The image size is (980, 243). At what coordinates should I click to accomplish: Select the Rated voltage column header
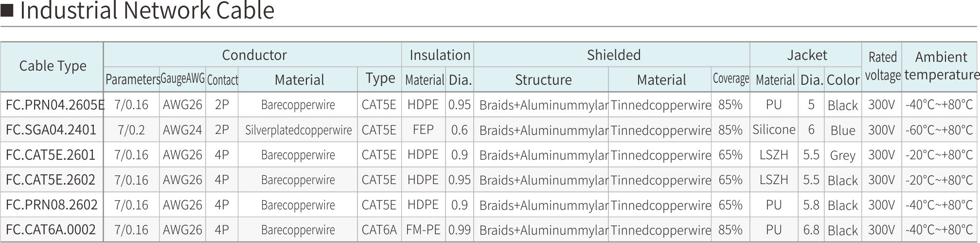pos(882,66)
